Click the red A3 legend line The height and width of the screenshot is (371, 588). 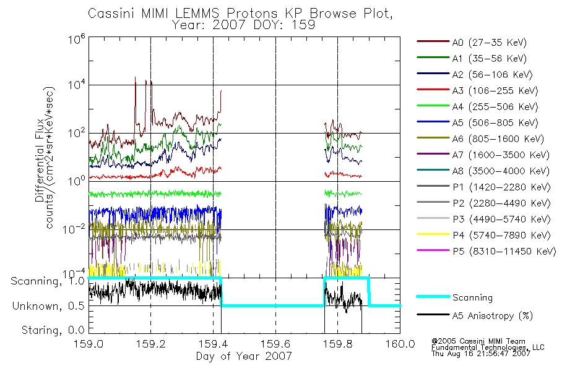[x=433, y=90]
